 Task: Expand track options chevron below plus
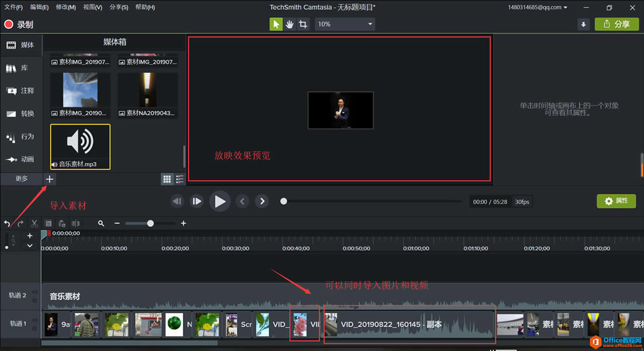pos(30,246)
